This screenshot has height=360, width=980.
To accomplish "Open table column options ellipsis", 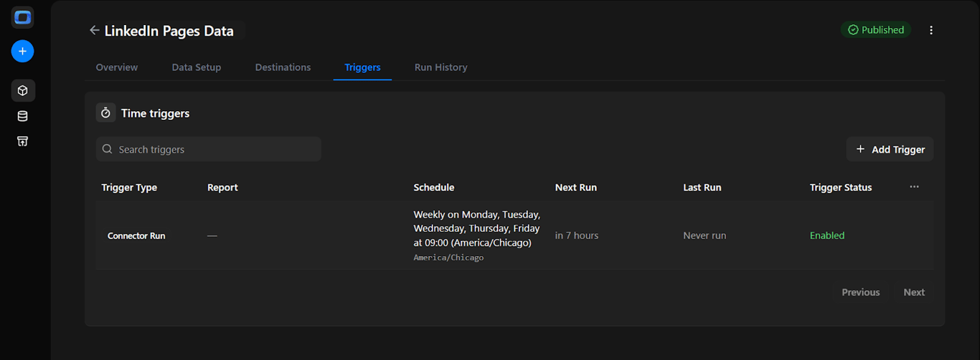I will [x=914, y=186].
